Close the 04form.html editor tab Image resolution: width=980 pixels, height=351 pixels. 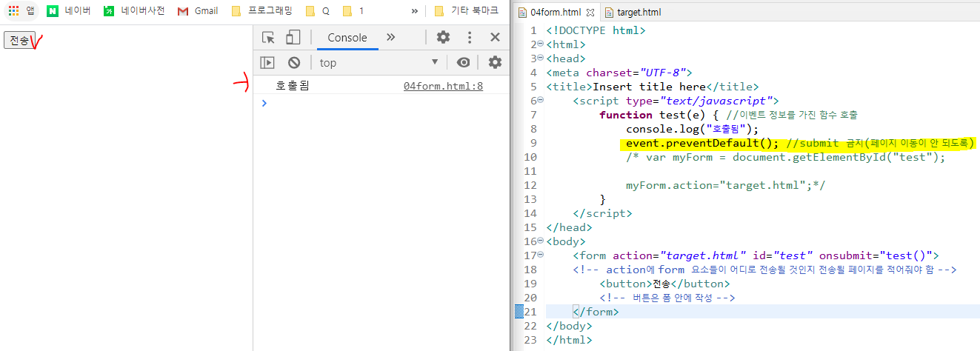590,13
